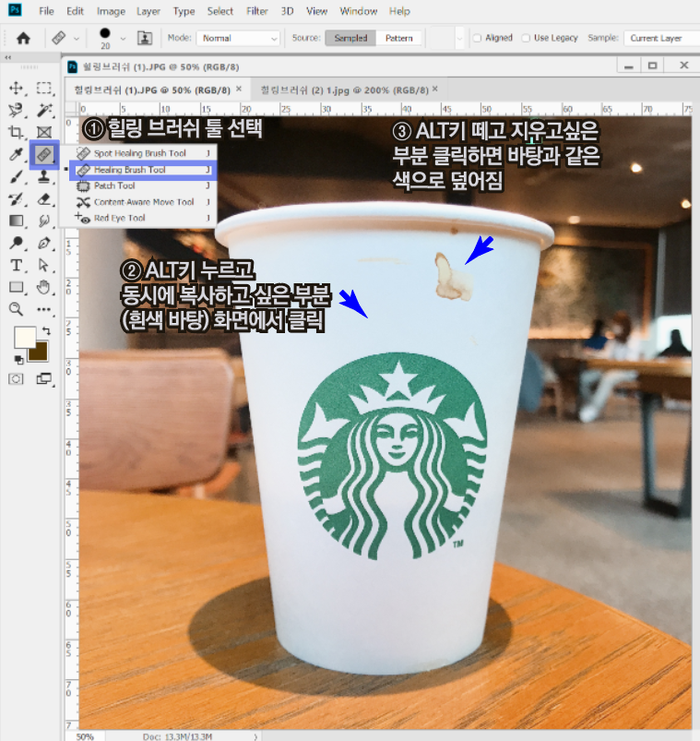Select the Magic Wand tool
This screenshot has height=741, width=700.
[44, 110]
